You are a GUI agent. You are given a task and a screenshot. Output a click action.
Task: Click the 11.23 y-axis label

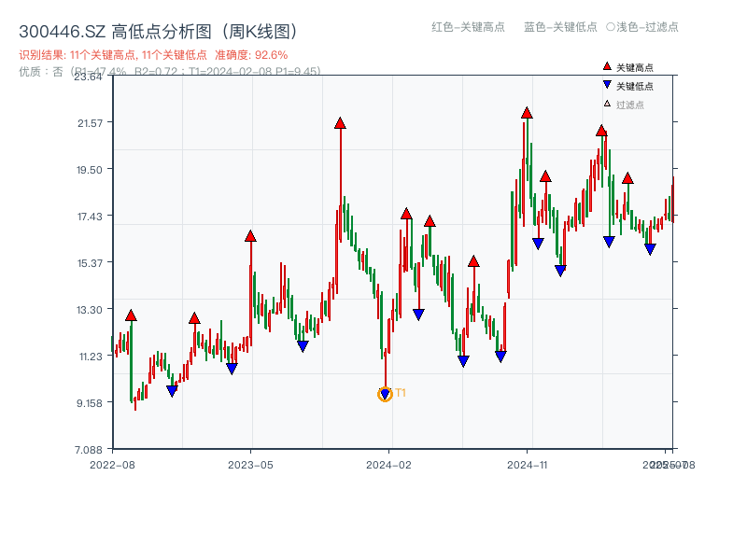point(91,357)
